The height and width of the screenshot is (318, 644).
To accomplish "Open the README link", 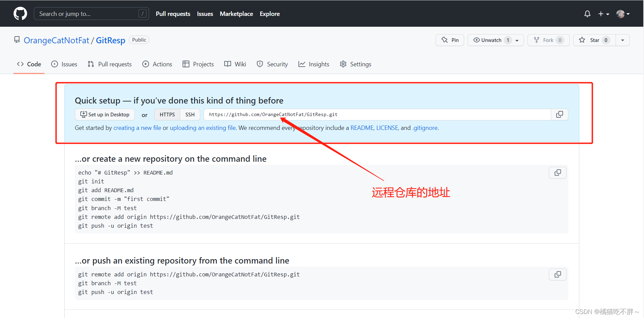I will pyautogui.click(x=362, y=128).
